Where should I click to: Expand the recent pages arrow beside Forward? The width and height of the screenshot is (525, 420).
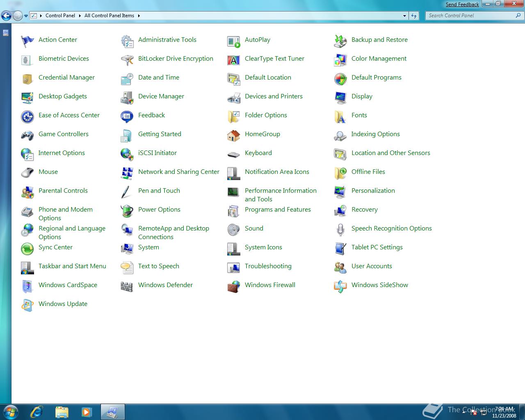pos(26,16)
